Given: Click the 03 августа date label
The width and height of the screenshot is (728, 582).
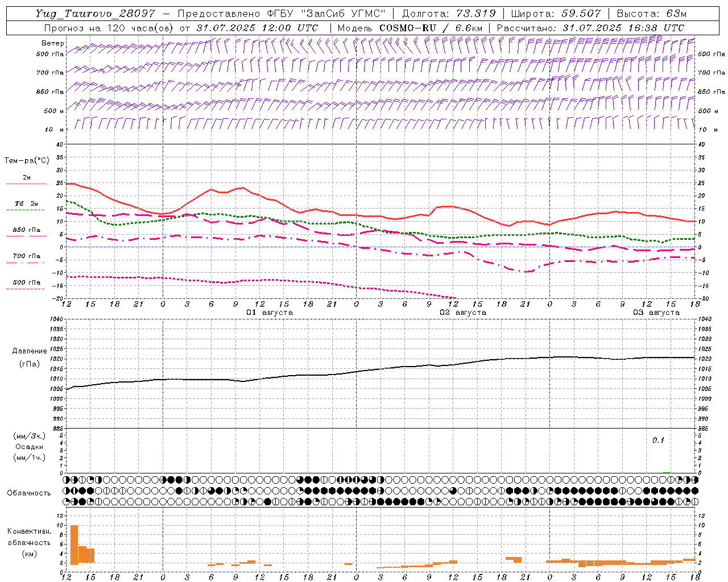Looking at the screenshot, I should click(656, 313).
